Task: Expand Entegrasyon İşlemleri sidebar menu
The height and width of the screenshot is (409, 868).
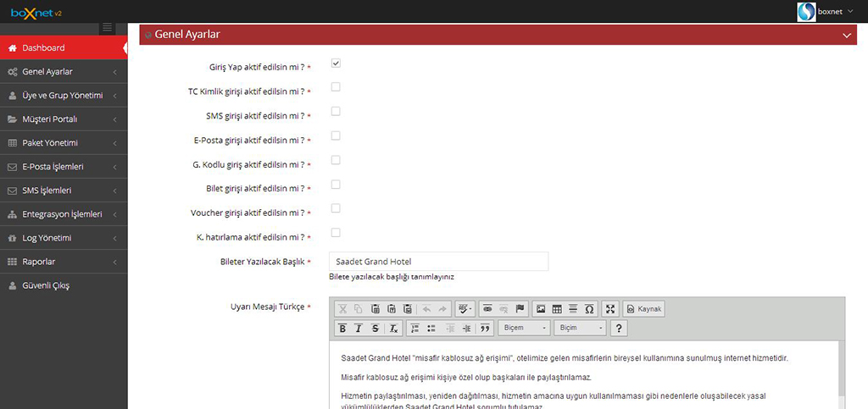Action: (x=64, y=214)
